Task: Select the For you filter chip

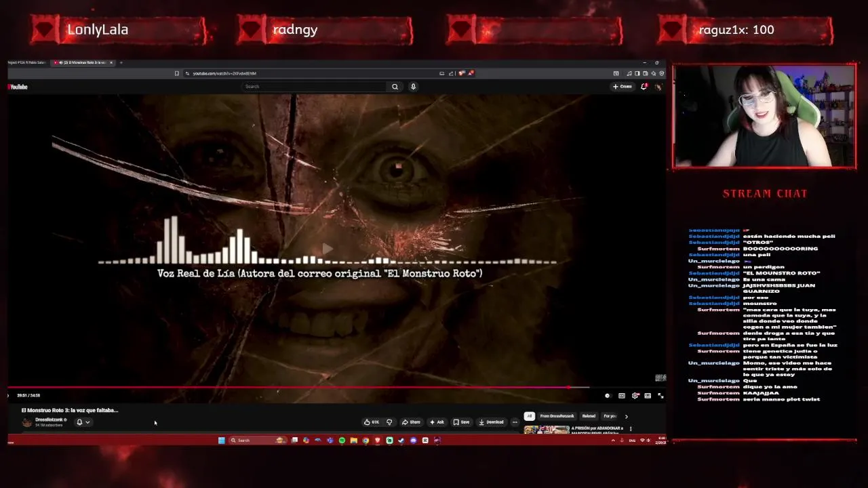Action: coord(610,416)
